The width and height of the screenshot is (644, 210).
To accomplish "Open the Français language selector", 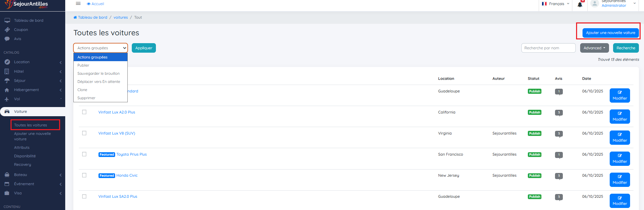I will click(x=556, y=4).
